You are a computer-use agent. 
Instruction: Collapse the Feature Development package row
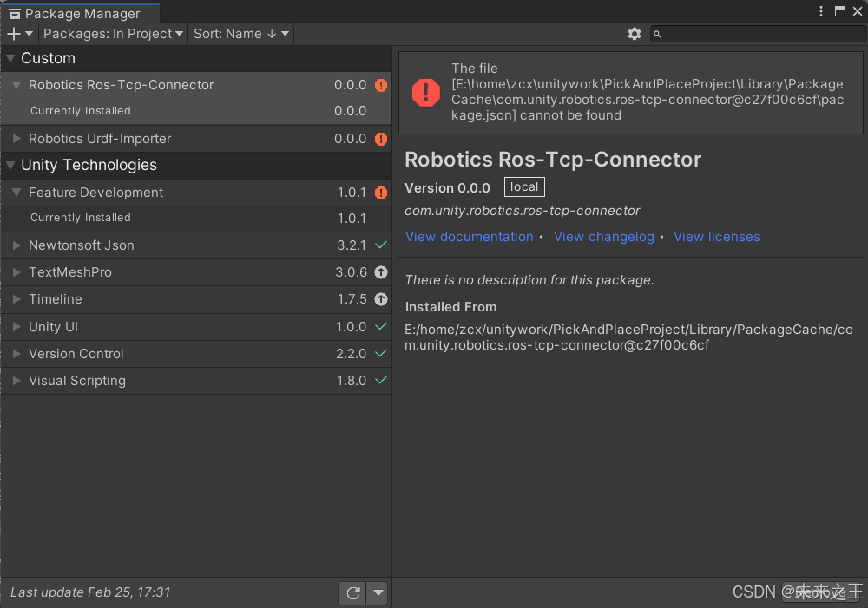pos(16,193)
